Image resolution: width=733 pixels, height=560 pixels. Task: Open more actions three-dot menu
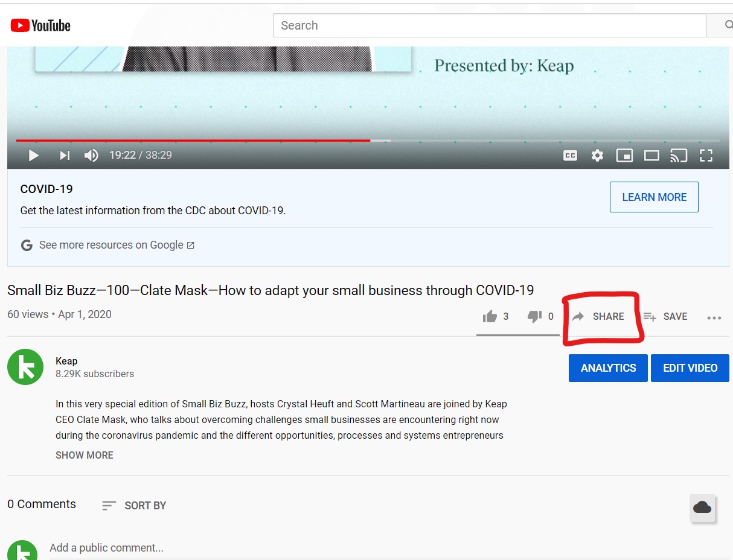(714, 317)
